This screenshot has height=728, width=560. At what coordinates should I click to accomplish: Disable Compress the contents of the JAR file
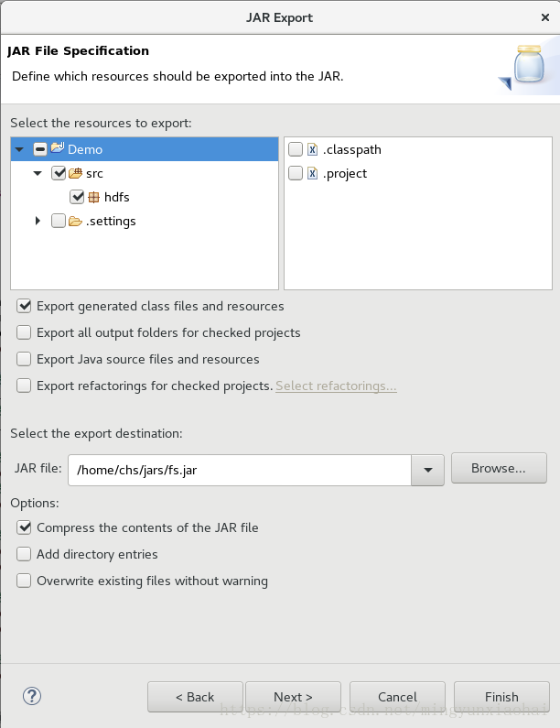click(x=25, y=527)
